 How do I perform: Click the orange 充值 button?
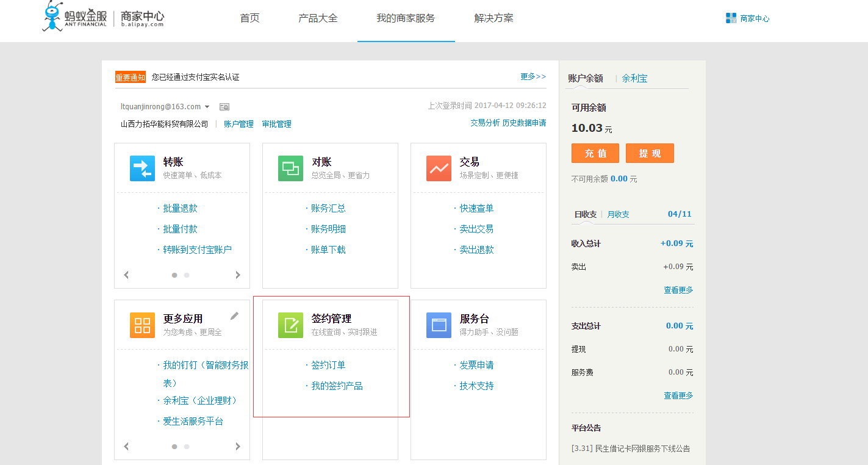[x=595, y=153]
